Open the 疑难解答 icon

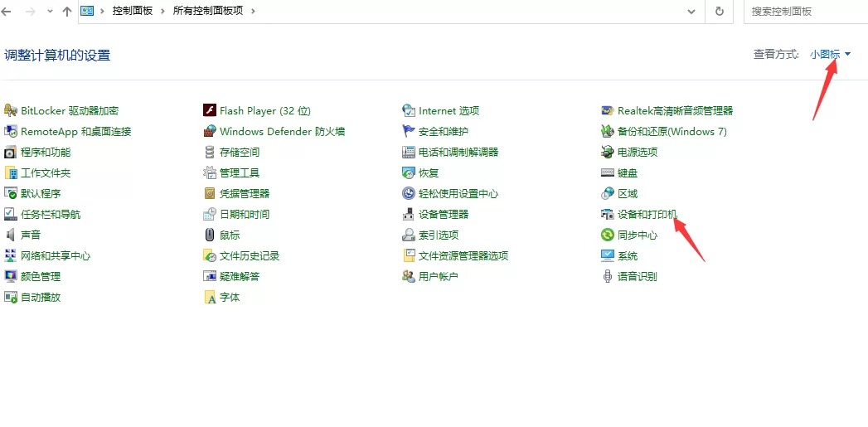(209, 276)
